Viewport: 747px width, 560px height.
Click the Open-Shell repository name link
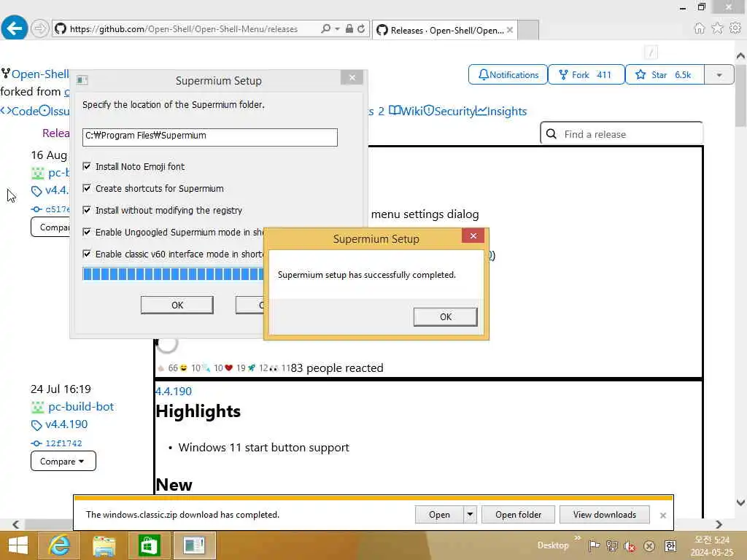[40, 74]
